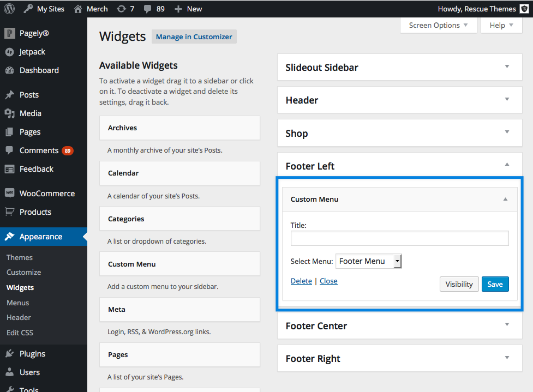533x392 pixels.
Task: Open the Select Menu dropdown
Action: pyautogui.click(x=368, y=261)
